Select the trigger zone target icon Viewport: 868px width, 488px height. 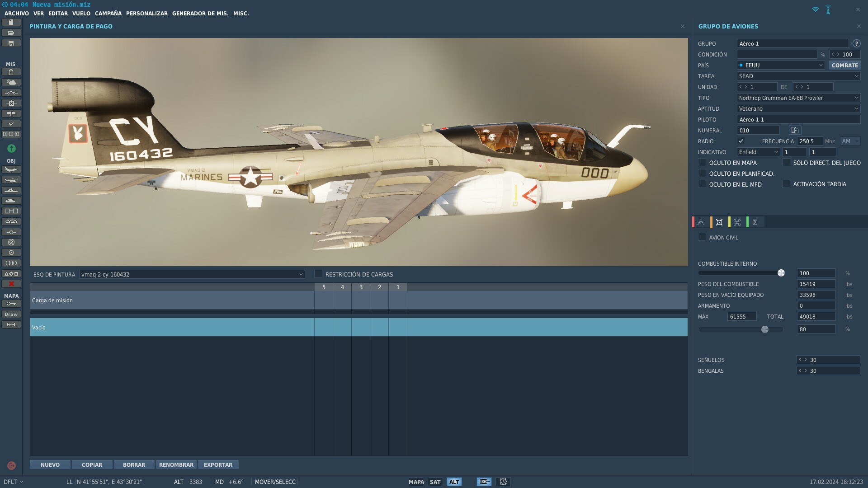[11, 242]
